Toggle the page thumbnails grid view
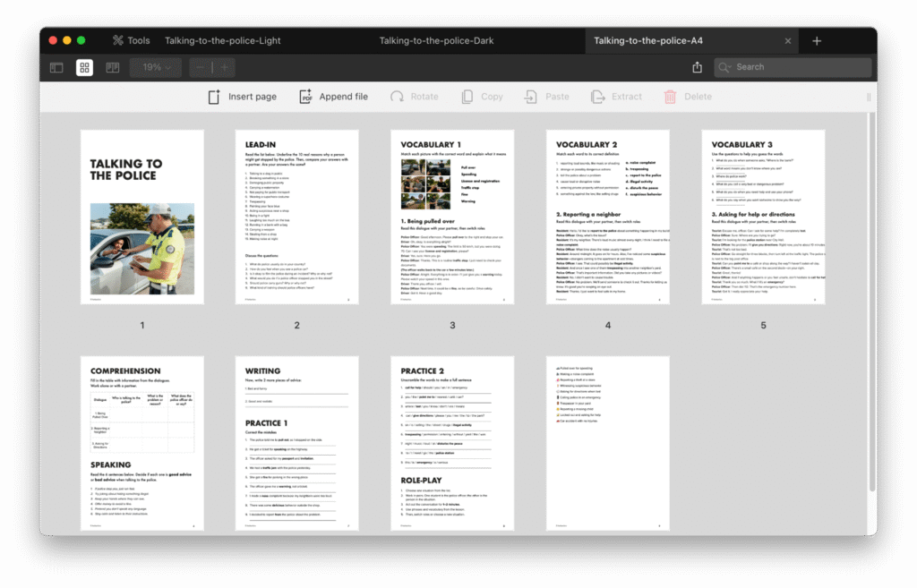This screenshot has height=588, width=917. pyautogui.click(x=84, y=67)
